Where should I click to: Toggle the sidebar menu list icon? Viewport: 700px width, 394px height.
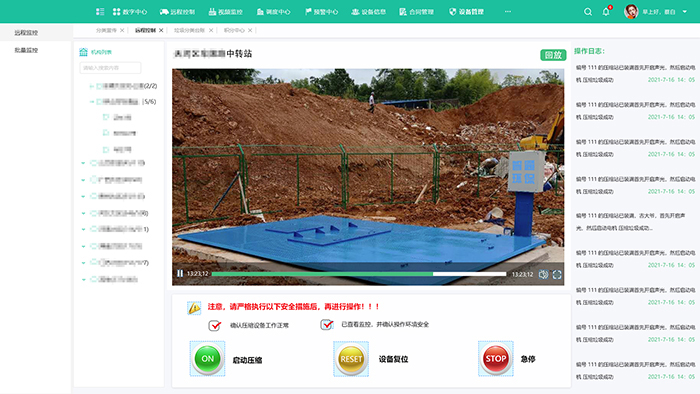[100, 12]
